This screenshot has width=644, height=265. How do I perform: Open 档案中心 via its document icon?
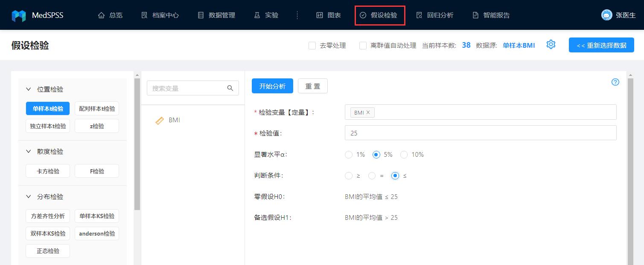click(144, 14)
